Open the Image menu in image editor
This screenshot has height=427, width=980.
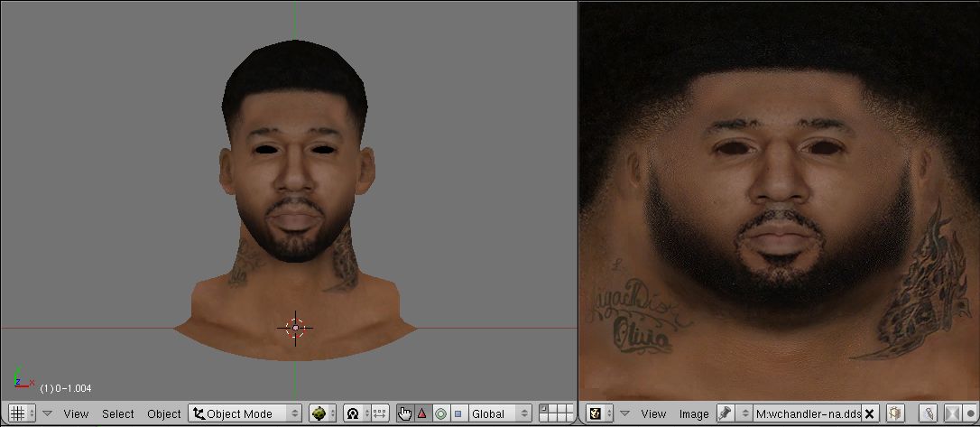tap(693, 413)
